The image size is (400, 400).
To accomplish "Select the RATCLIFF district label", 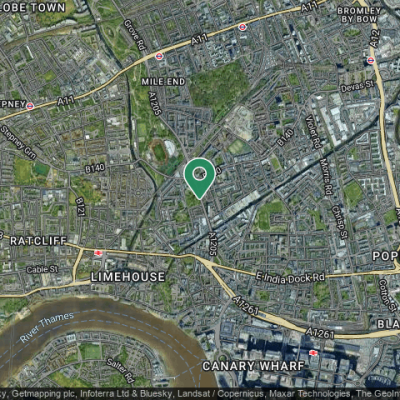I will pos(39,241).
